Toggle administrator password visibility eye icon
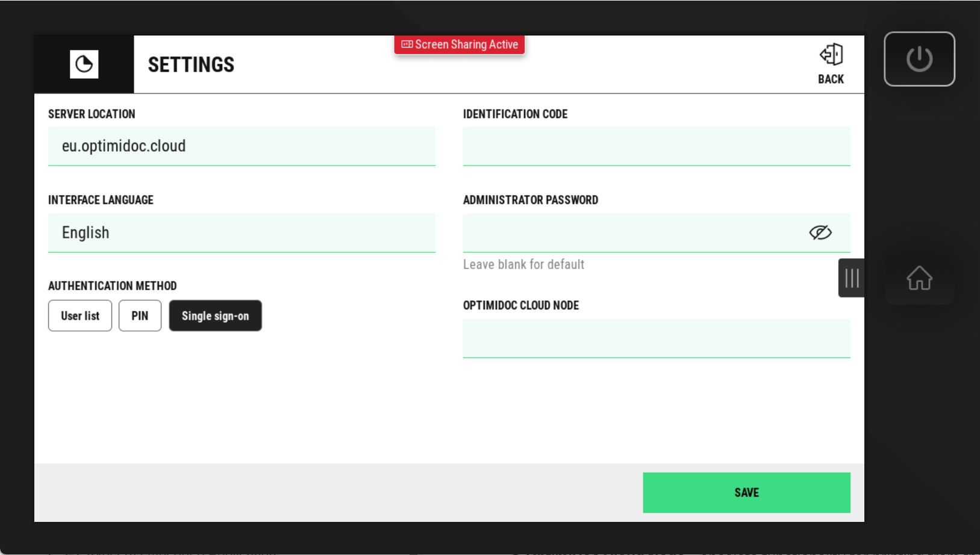The height and width of the screenshot is (555, 980). point(820,233)
